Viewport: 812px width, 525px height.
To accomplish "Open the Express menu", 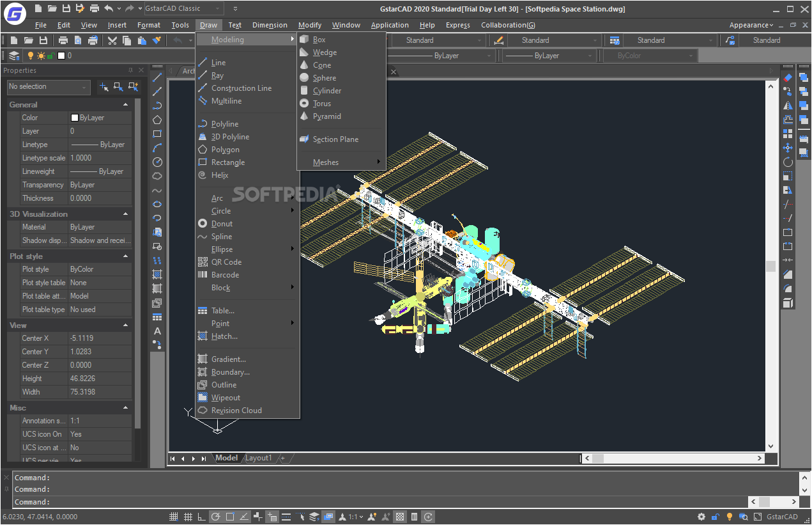I will [x=457, y=25].
